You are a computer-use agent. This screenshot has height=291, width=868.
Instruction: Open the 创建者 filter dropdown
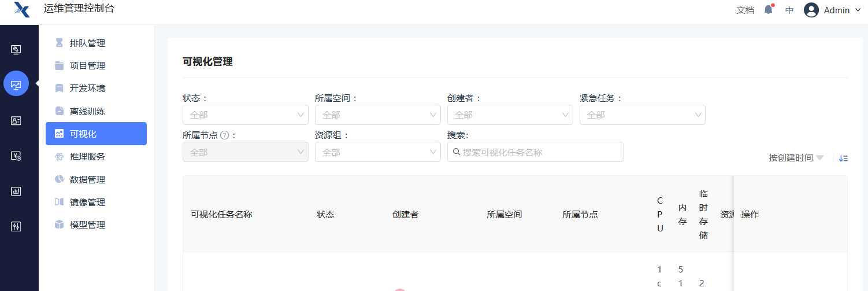point(510,115)
